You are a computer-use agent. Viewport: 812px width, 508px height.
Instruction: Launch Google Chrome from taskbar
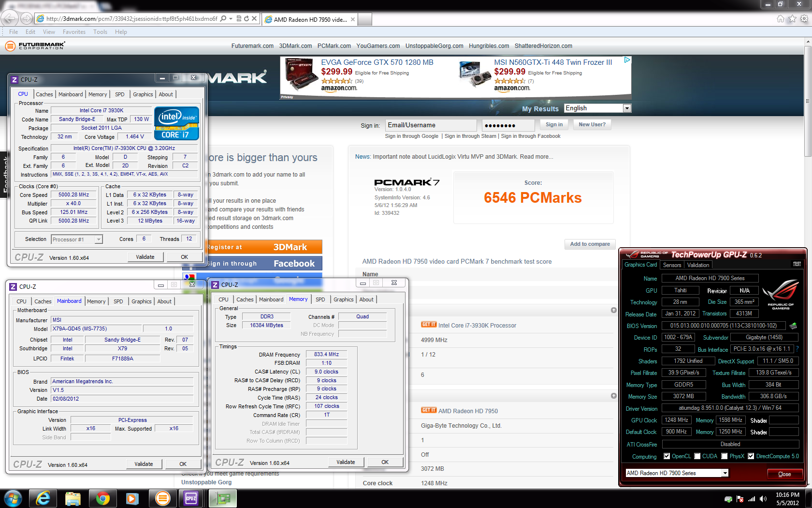click(x=102, y=498)
